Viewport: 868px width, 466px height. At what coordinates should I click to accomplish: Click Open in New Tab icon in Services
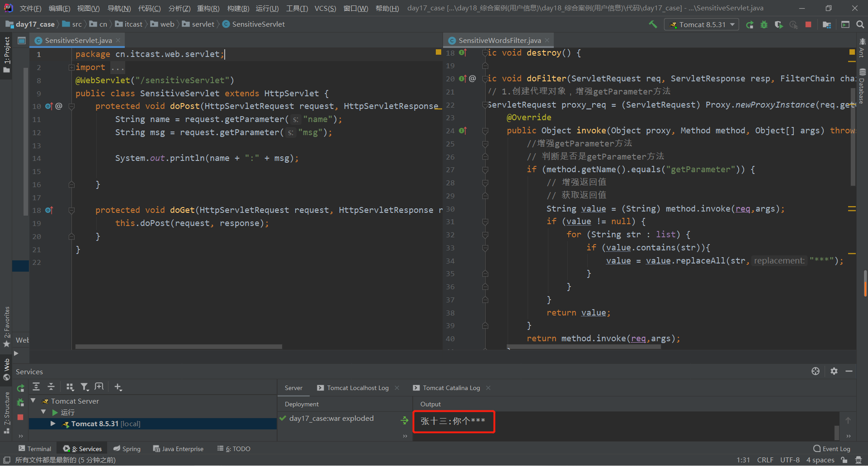(99, 386)
